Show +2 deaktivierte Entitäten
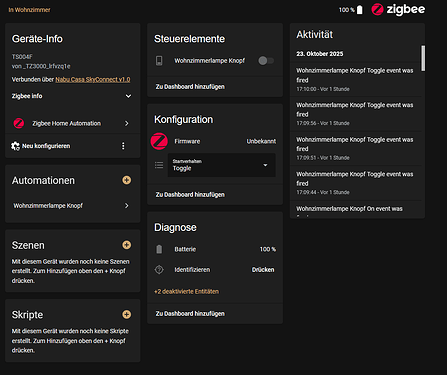This screenshot has width=447, height=375. click(x=186, y=292)
